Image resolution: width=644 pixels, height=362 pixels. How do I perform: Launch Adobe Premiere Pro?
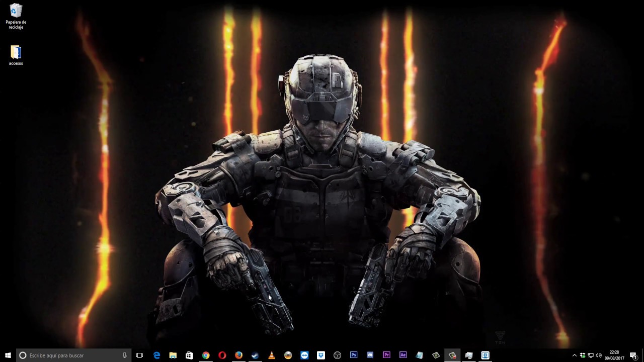pyautogui.click(x=386, y=355)
